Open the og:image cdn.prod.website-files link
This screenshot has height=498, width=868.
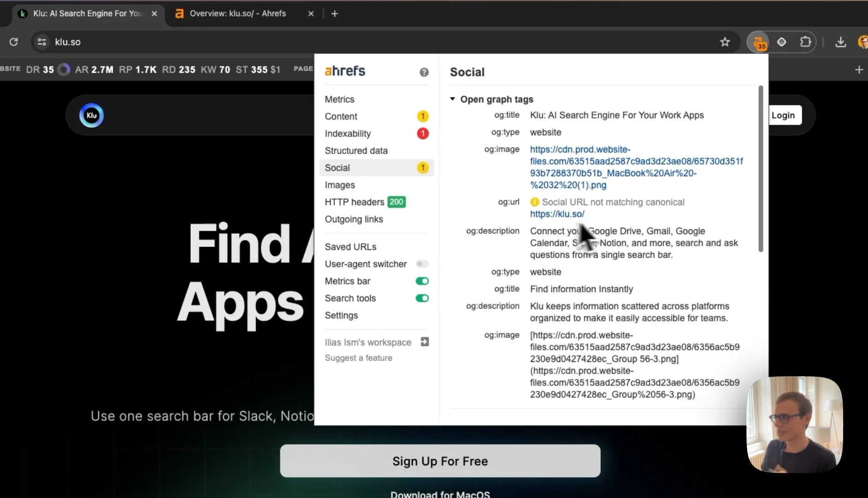[x=636, y=167]
